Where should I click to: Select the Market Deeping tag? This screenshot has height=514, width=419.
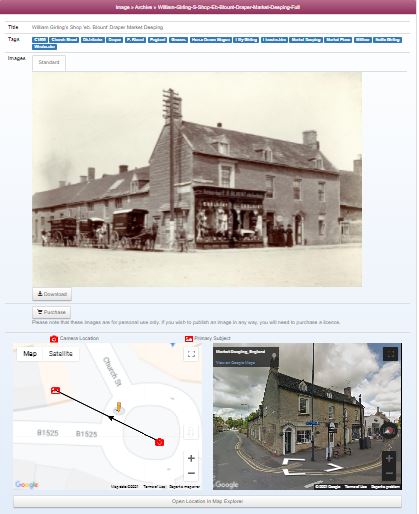(x=306, y=40)
